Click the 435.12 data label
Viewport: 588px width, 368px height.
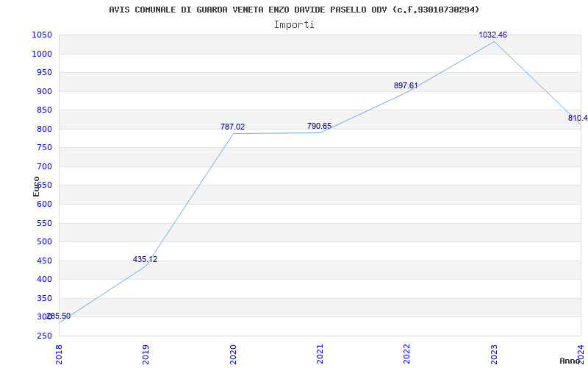(145, 260)
